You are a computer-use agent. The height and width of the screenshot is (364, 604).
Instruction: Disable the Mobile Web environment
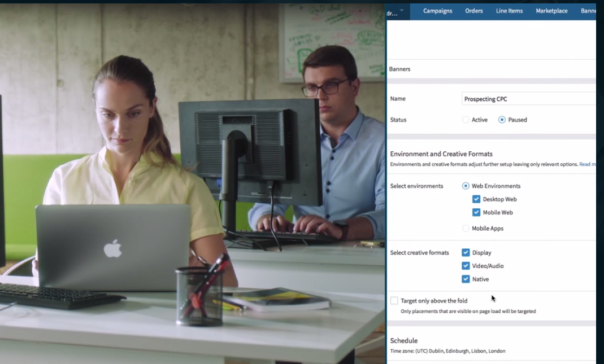tap(476, 212)
